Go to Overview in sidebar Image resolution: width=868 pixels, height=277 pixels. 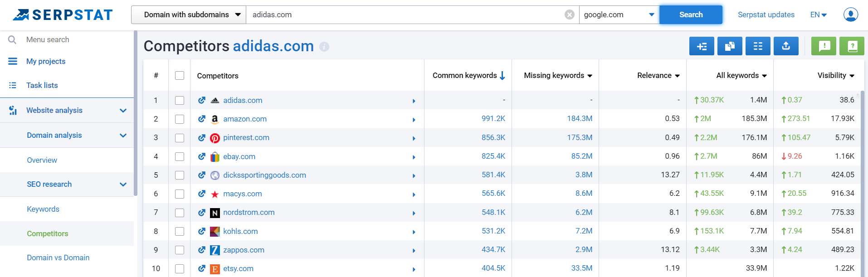[42, 160]
